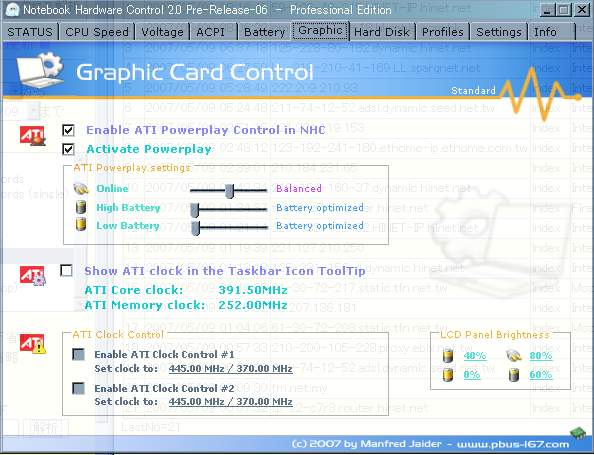Viewport: 594px width, 455px height.
Task: Toggle Enable ATI Powerplay Control in NHC
Action: point(68,130)
